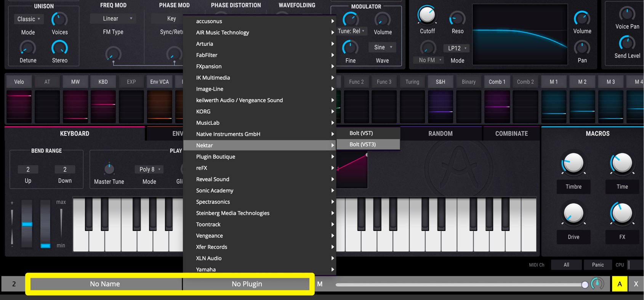Switch to the RANDOM tab
This screenshot has width=644, height=300.
(x=441, y=134)
